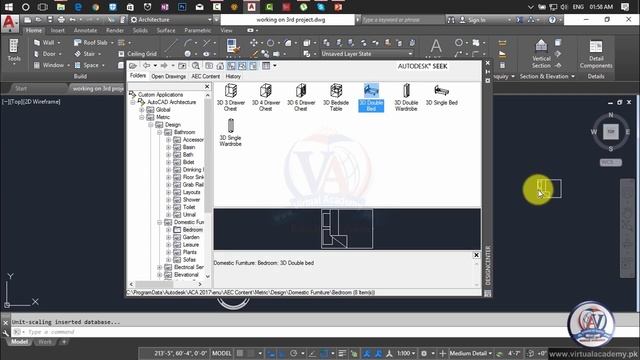Click the Ceiling Grid tool
The width and height of the screenshot is (640, 360).
tap(138, 54)
